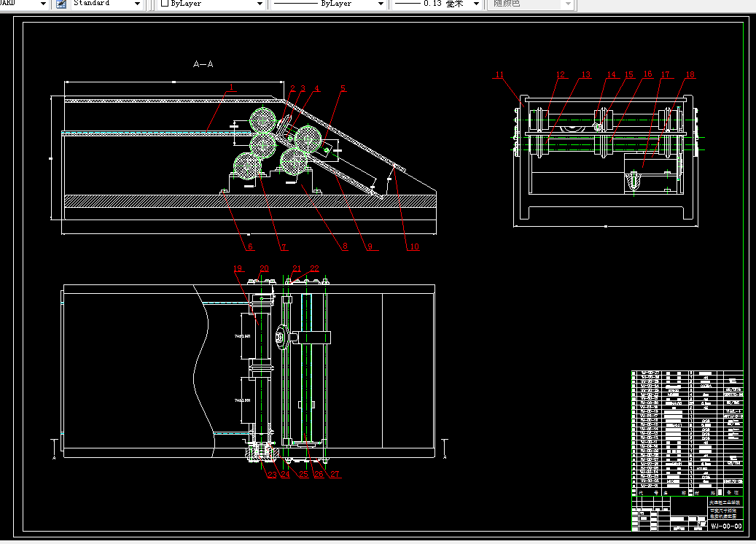Select part callout label 9
The height and width of the screenshot is (544, 756).
click(370, 246)
